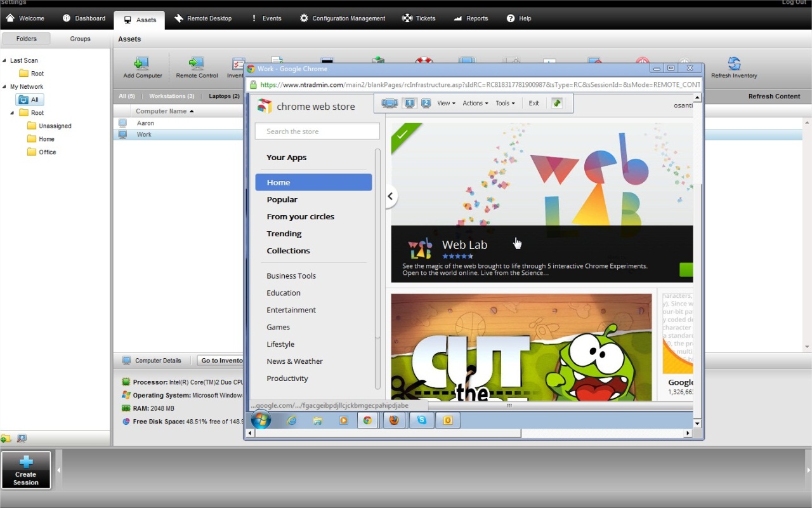Image resolution: width=812 pixels, height=508 pixels.
Task: Switch to monitor 2 in remote toolbar
Action: tap(426, 103)
